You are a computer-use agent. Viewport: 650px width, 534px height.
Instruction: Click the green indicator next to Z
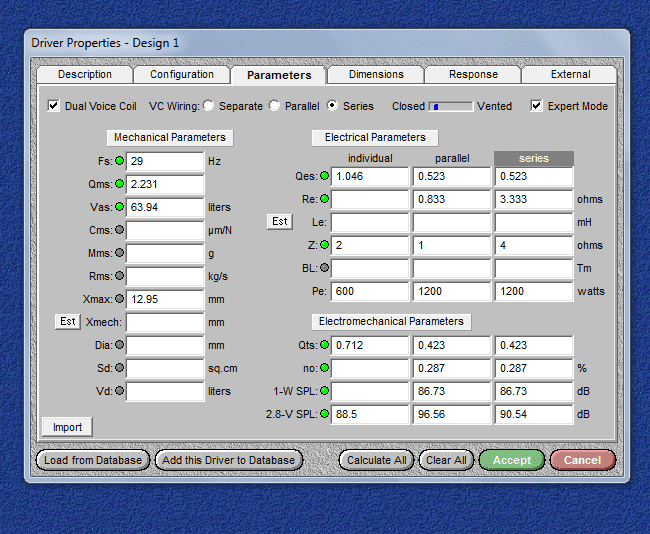(x=325, y=245)
